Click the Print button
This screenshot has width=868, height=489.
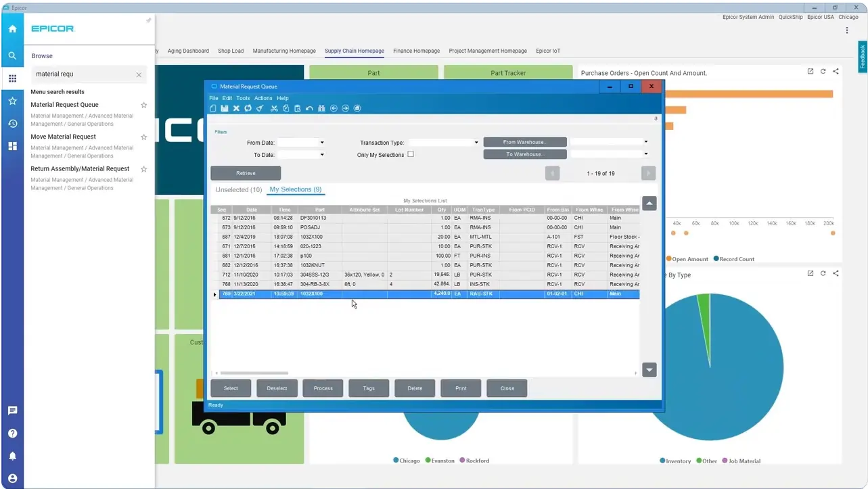pos(461,388)
